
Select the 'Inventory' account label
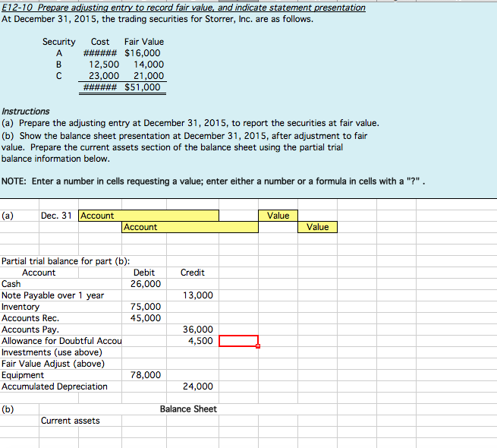(20, 307)
